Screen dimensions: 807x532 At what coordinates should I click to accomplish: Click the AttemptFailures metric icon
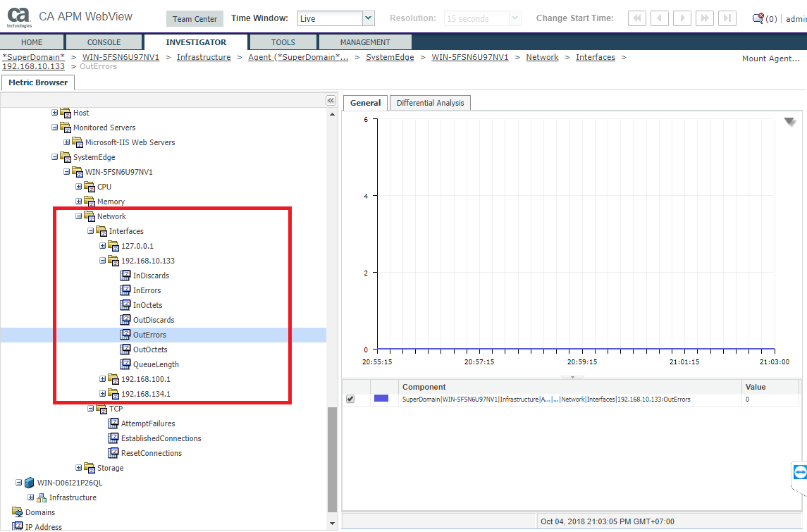click(x=113, y=423)
